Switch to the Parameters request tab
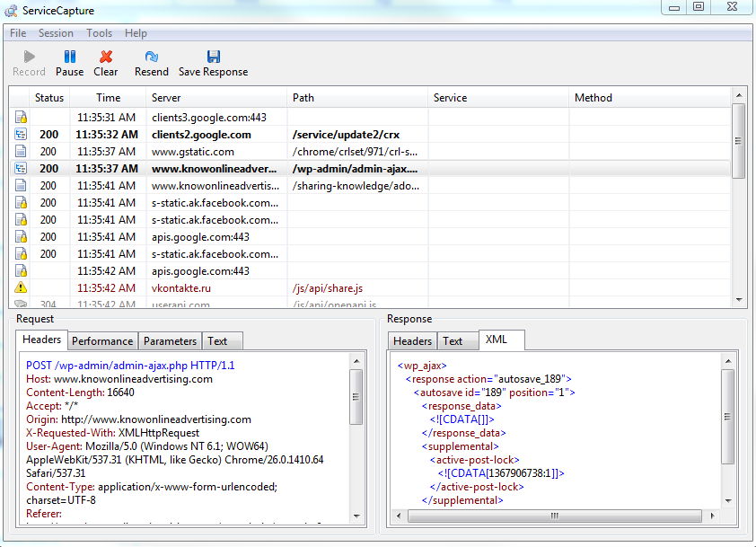 pyautogui.click(x=170, y=341)
